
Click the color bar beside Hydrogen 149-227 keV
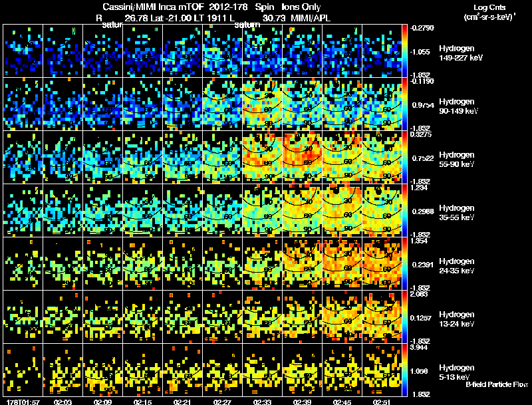(404, 51)
